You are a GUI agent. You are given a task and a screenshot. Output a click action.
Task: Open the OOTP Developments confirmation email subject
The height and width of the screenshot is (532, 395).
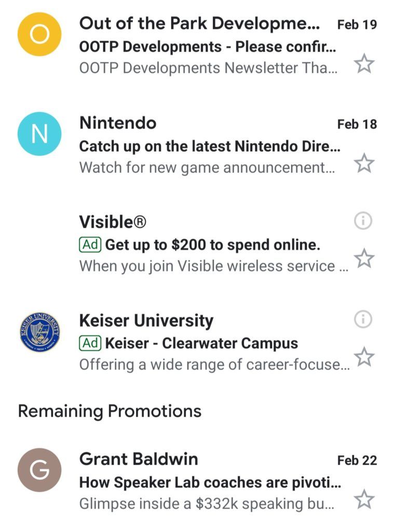(208, 47)
